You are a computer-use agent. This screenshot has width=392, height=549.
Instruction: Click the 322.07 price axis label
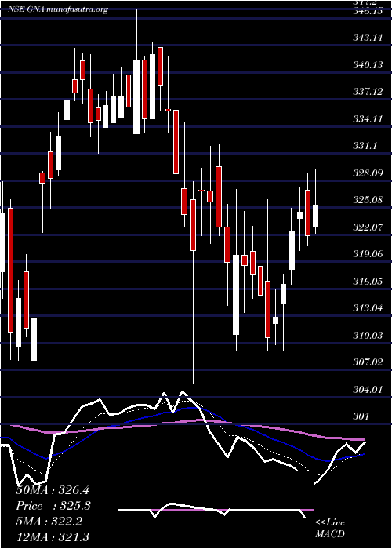click(x=368, y=227)
